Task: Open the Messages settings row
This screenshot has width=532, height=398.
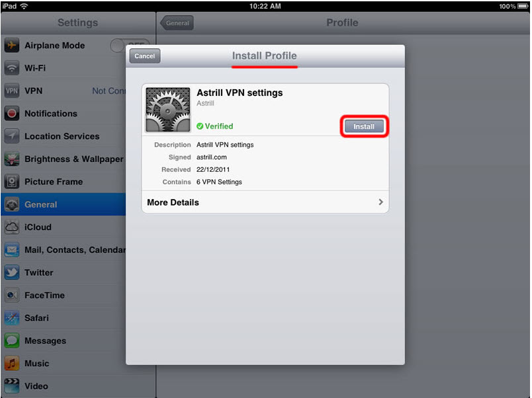Action: [x=64, y=340]
